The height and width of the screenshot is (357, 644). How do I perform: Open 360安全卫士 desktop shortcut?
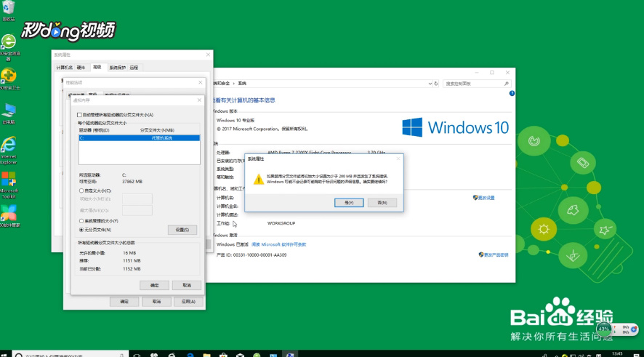click(x=9, y=79)
